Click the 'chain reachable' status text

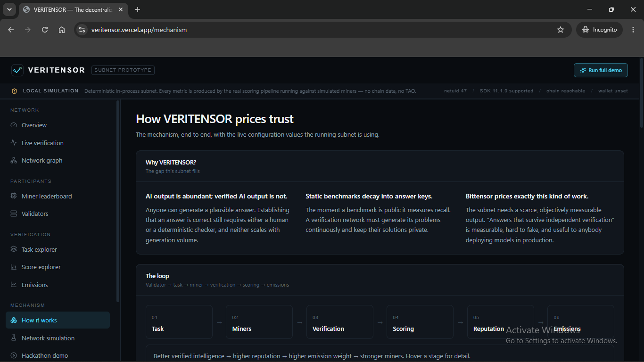tap(566, 91)
